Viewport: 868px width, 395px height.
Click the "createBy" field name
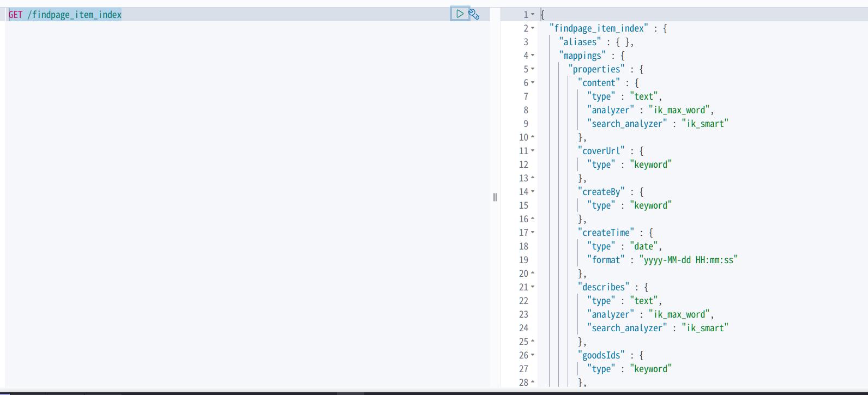[601, 192]
